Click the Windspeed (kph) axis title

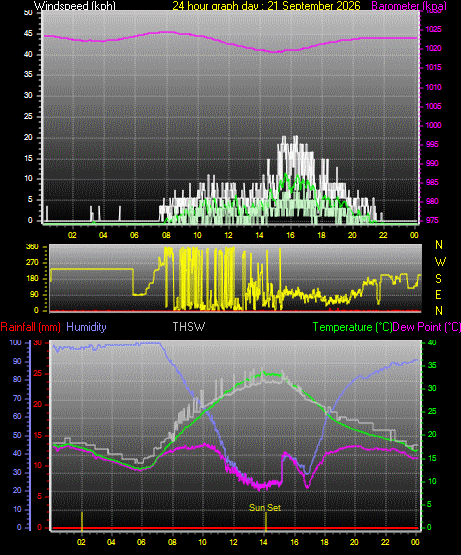(75, 6)
